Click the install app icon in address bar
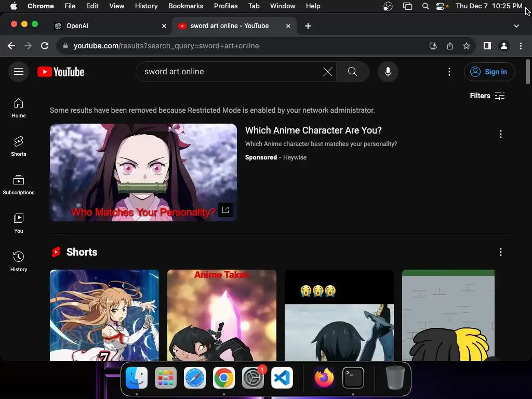Viewport: 532px width, 399px height. [433, 46]
